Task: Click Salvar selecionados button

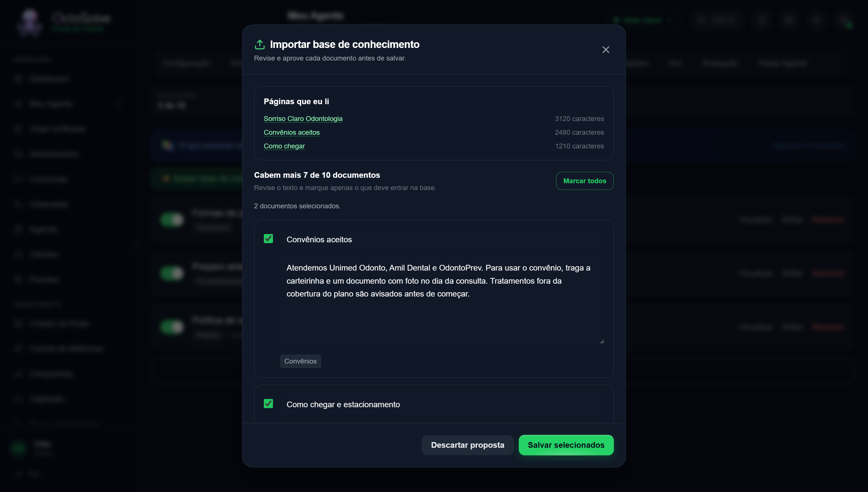Action: pyautogui.click(x=566, y=445)
